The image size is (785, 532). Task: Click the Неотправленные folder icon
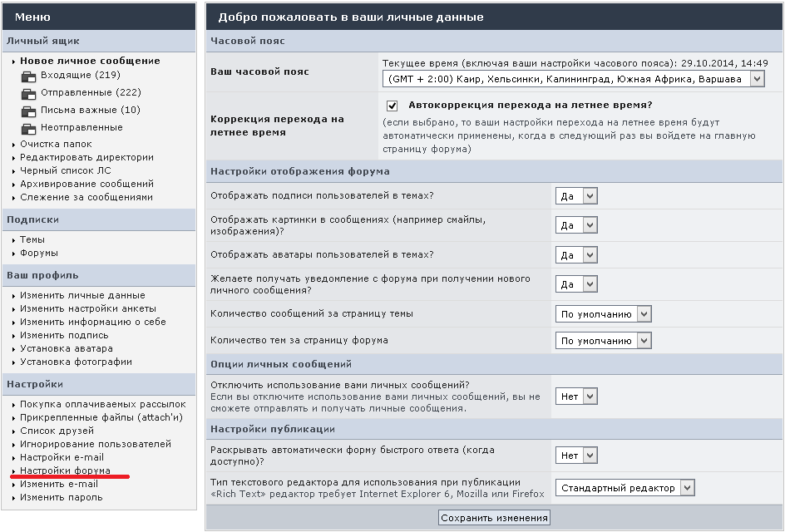pos(29,128)
